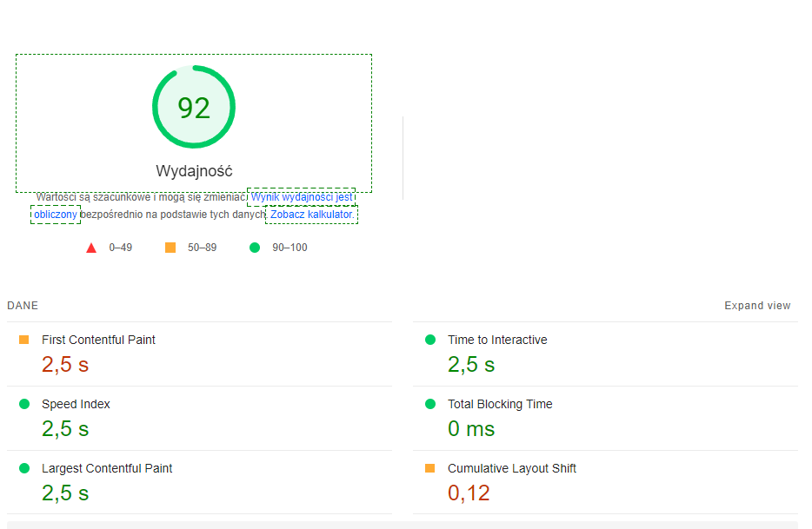Viewport: 812px width, 529px height.
Task: Click the Wydajność label under the gauge
Action: pyautogui.click(x=194, y=171)
